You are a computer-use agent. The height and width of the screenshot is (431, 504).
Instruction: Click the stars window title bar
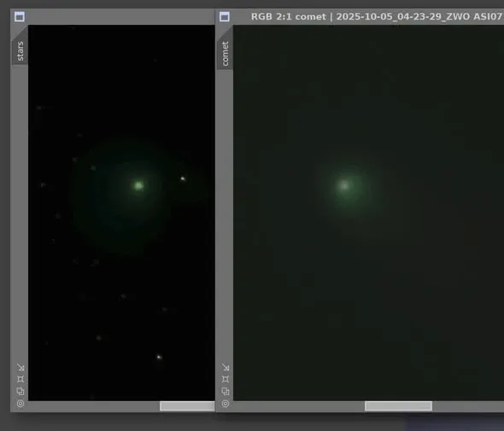coord(120,17)
